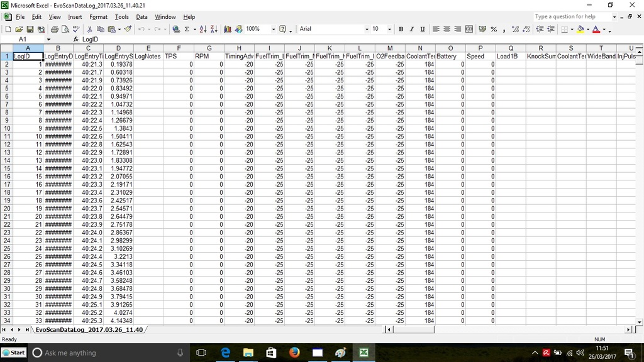Expand the Arial font name dropdown
644x362 pixels.
pyautogui.click(x=367, y=29)
